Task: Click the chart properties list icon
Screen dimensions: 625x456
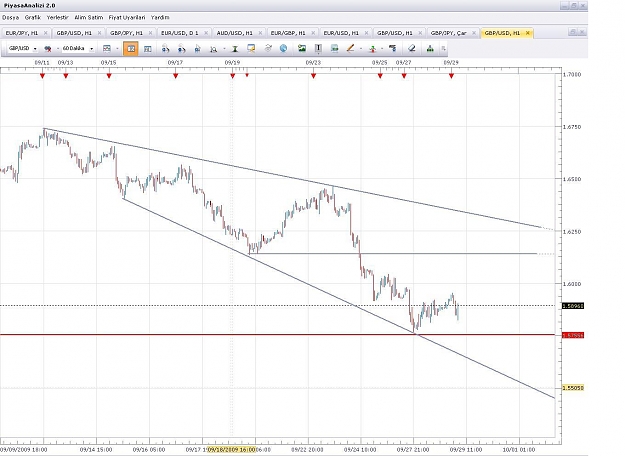Action: click(393, 49)
